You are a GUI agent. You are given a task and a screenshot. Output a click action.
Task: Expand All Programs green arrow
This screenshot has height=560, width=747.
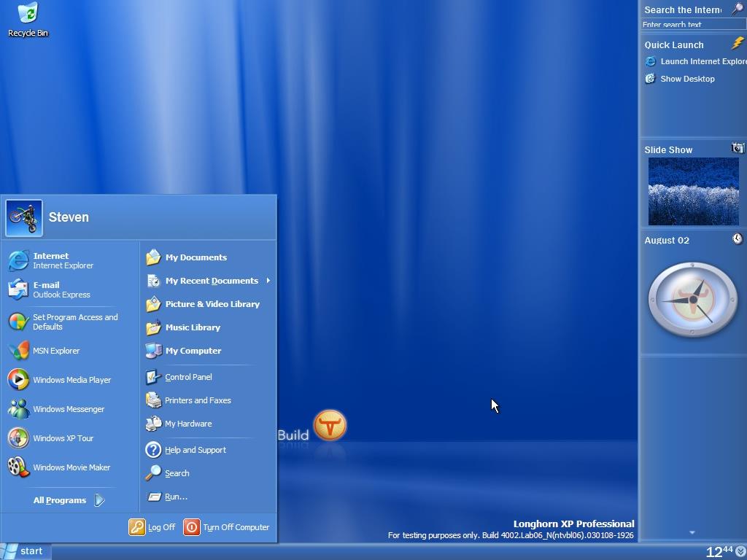pos(99,500)
